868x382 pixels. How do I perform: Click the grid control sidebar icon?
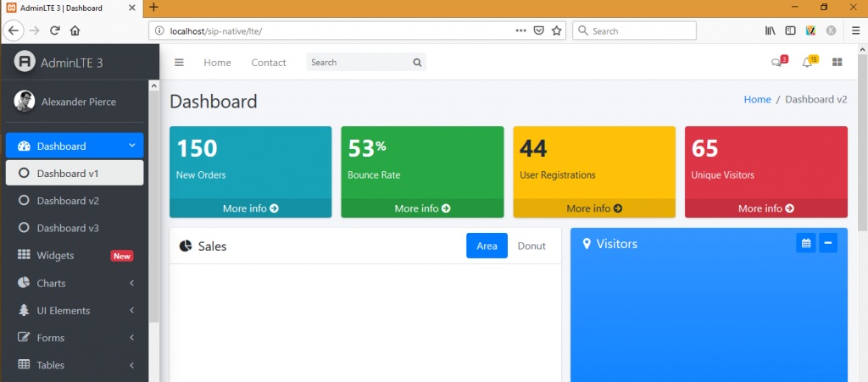coord(837,63)
